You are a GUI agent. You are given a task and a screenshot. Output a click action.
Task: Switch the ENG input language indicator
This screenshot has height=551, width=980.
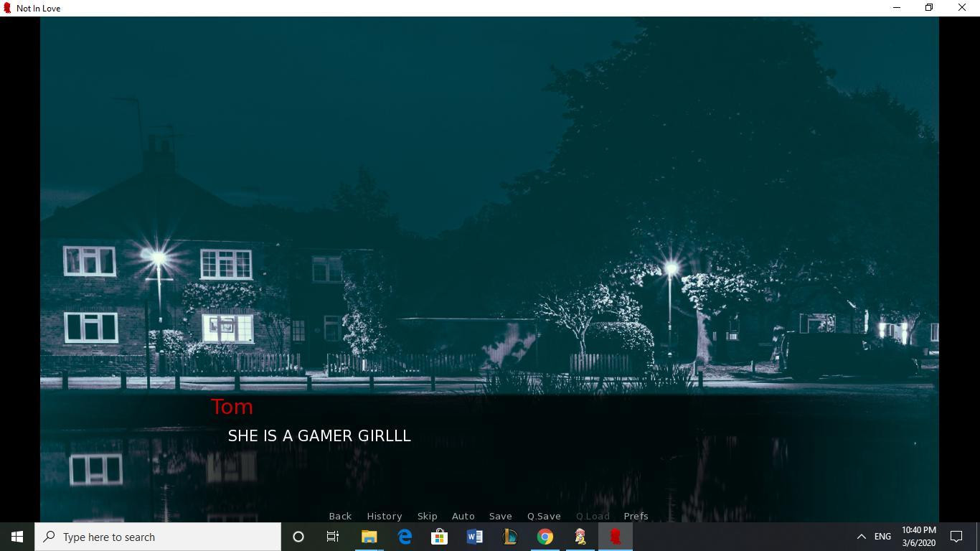(x=882, y=537)
